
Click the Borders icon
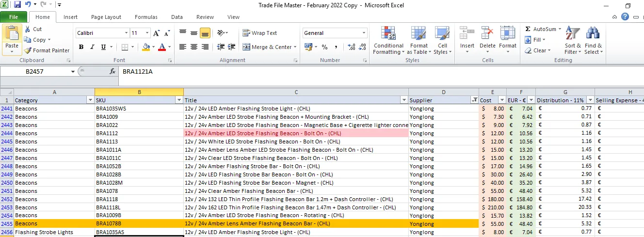125,47
